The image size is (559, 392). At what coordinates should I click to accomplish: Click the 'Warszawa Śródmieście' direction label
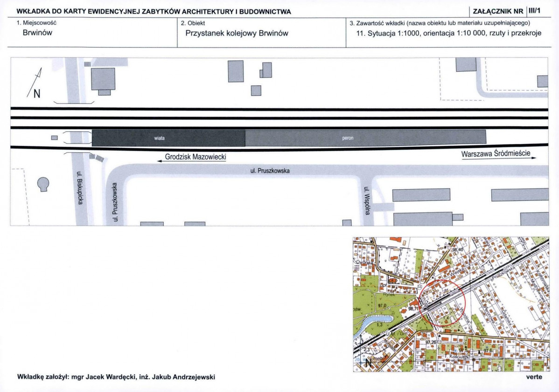tap(496, 154)
